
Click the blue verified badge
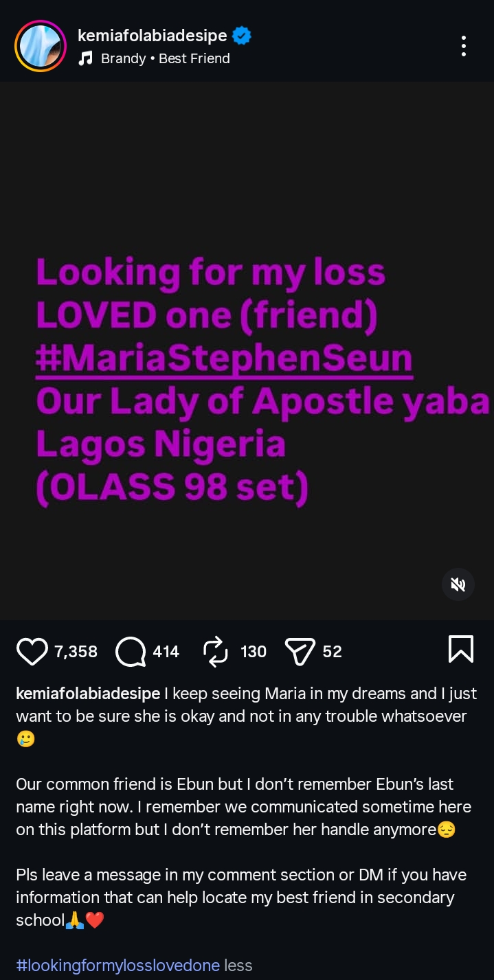[241, 36]
